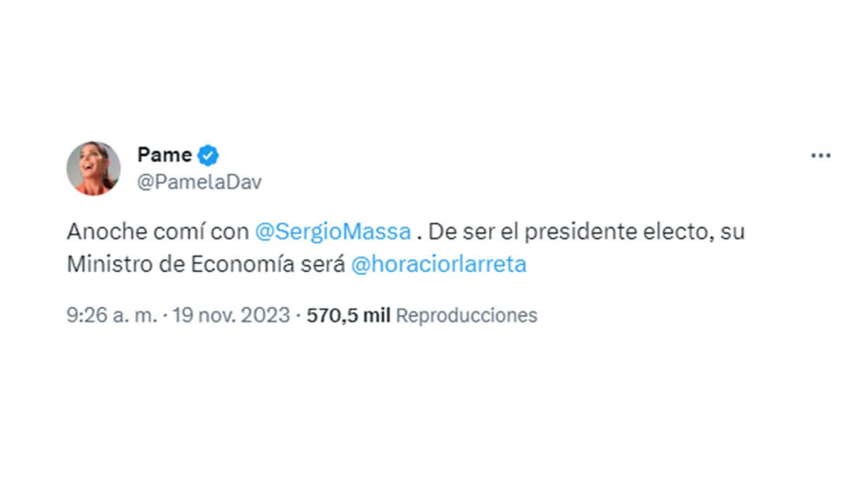Click the @horaciorlarreta mention link
This screenshot has height=492, width=868.
pos(441,263)
